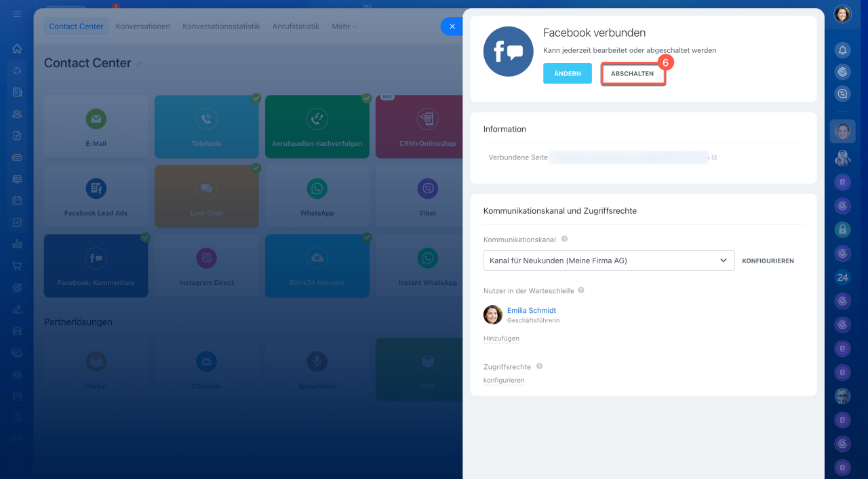Viewport: 868px width, 479px height.
Task: Open the external link icon beside Verbundene Seite
Action: (714, 157)
